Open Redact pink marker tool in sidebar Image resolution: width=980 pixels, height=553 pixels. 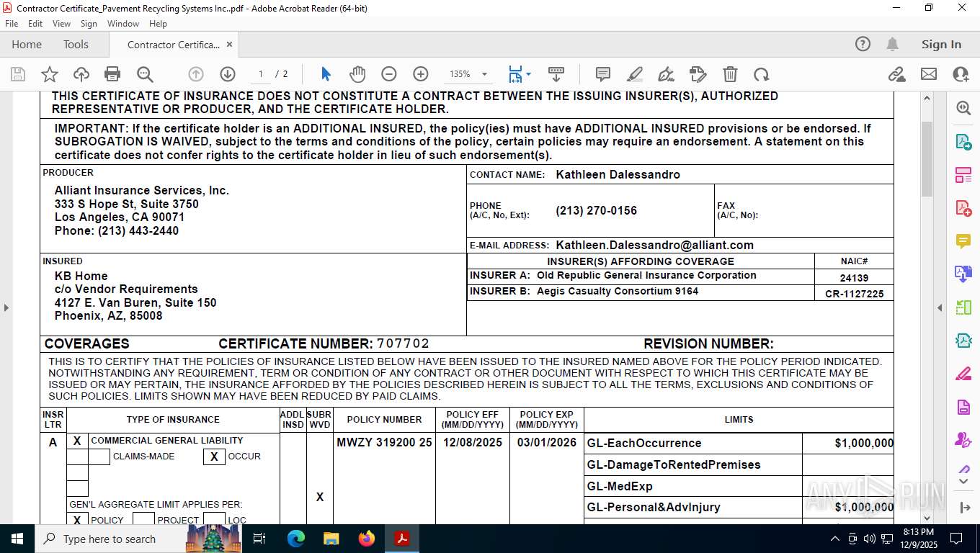[963, 374]
